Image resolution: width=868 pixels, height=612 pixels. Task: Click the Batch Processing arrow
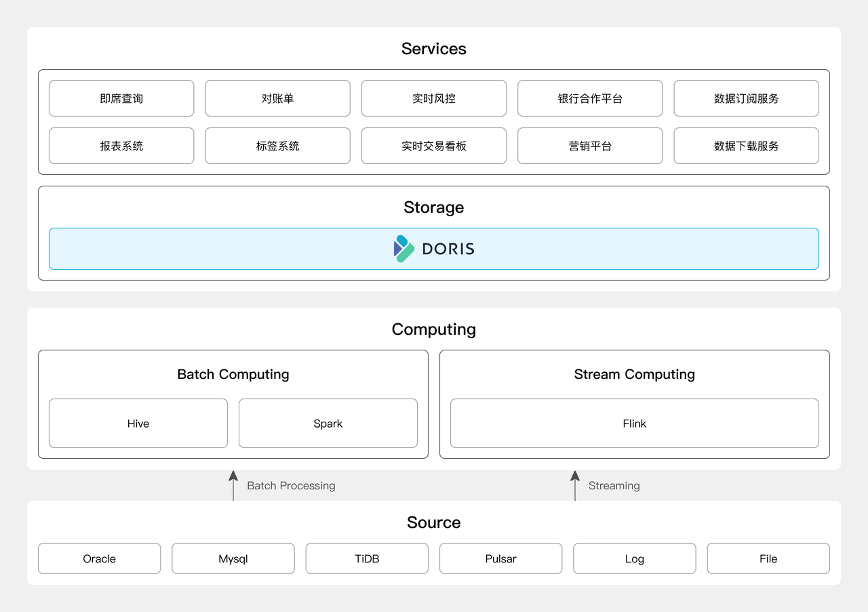[233, 485]
